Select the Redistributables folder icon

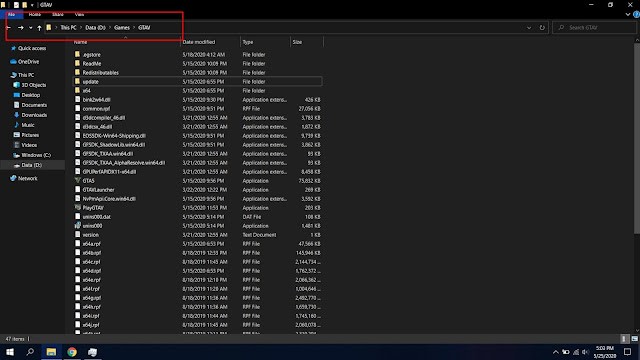tap(77, 72)
